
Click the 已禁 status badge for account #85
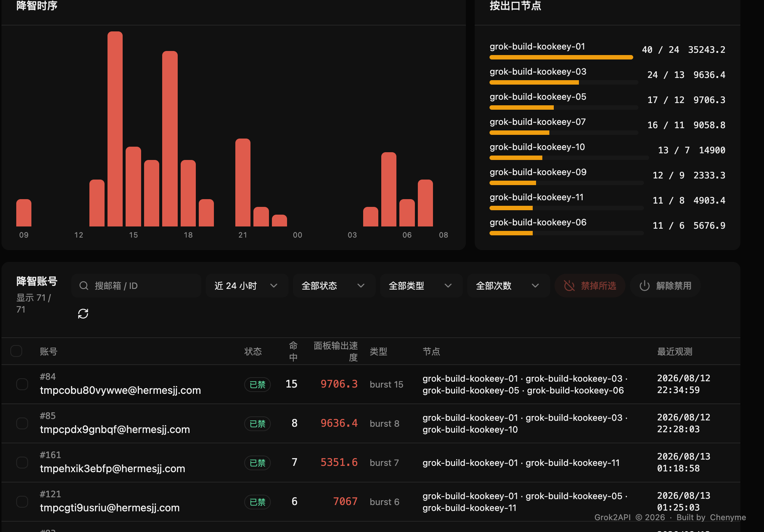coord(257,424)
